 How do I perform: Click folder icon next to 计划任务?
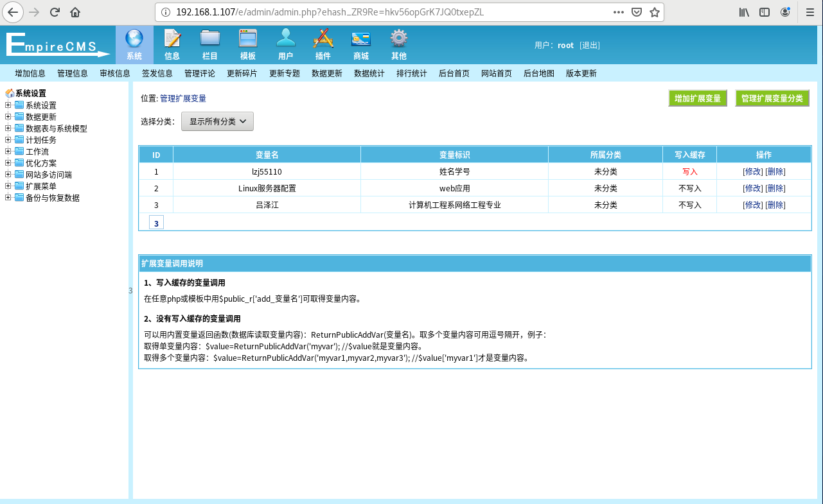pos(19,140)
